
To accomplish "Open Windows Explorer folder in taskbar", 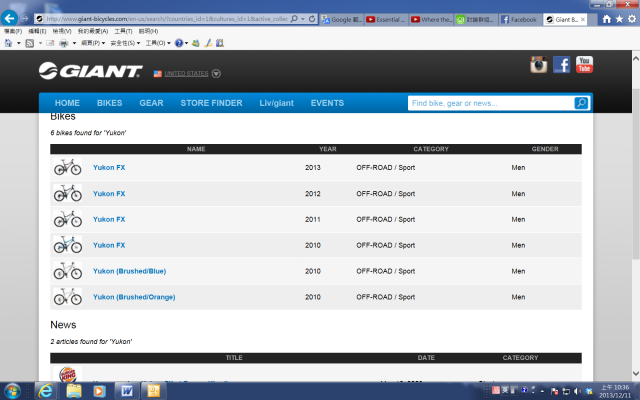I will 74,391.
